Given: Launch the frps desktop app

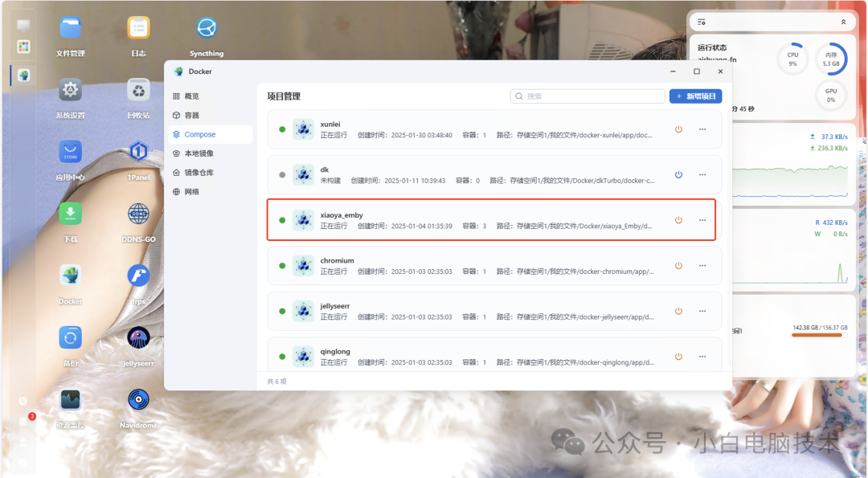Looking at the screenshot, I should (138, 276).
